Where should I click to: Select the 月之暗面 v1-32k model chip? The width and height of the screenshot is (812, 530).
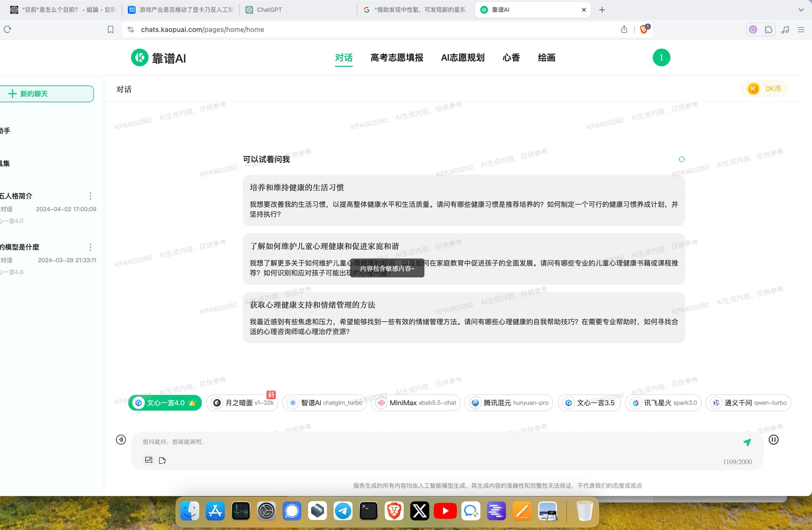point(242,403)
